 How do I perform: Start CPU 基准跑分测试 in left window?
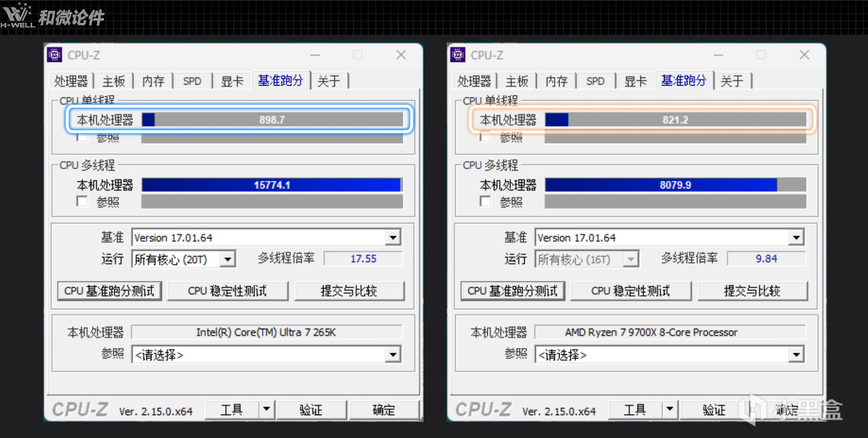click(x=109, y=291)
